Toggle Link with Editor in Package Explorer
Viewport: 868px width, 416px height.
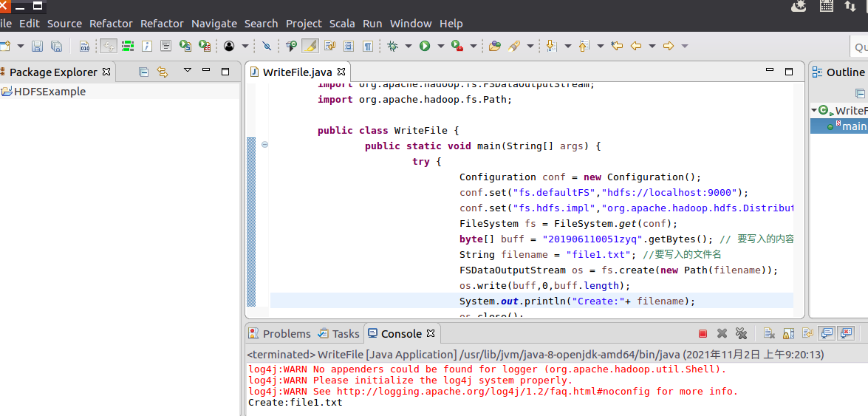pyautogui.click(x=163, y=72)
